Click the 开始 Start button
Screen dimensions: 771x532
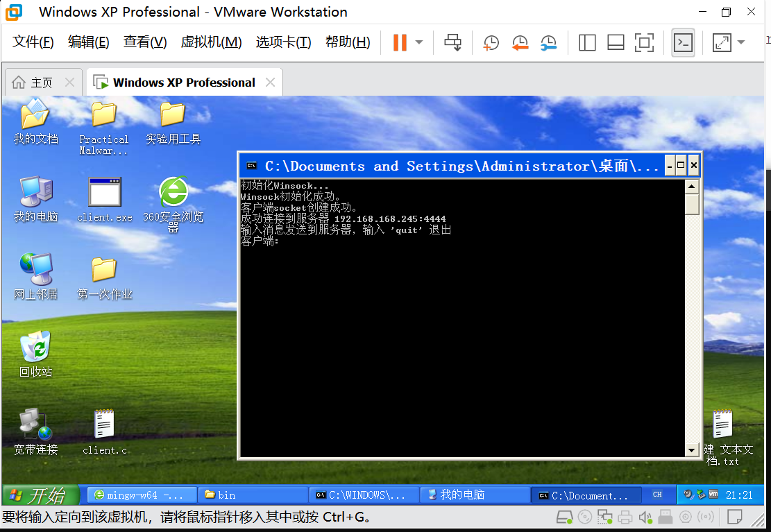(40, 495)
